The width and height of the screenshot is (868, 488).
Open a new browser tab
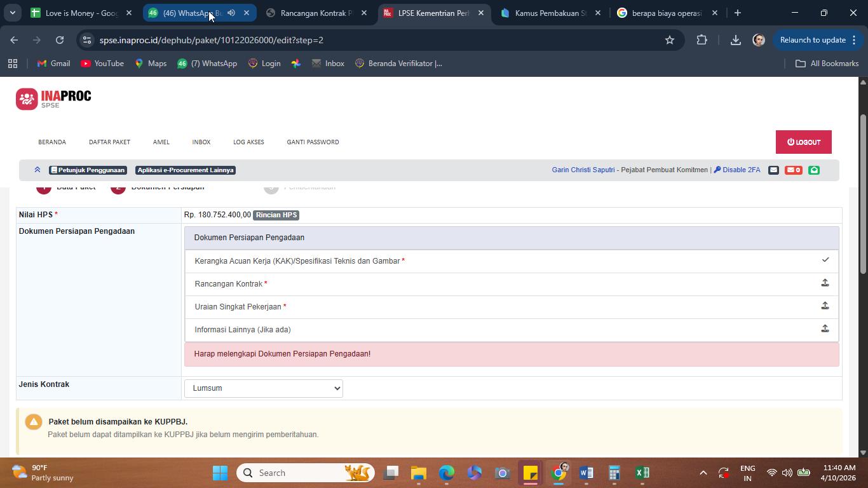[737, 13]
